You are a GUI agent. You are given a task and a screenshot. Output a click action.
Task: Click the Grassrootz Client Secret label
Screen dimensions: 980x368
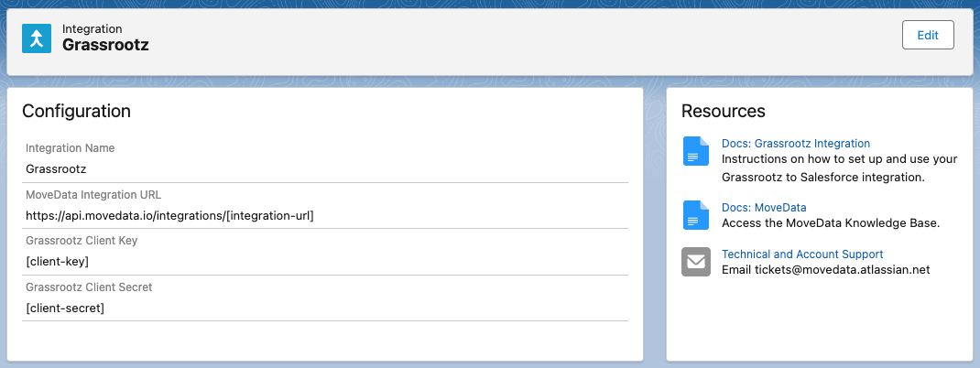89,287
